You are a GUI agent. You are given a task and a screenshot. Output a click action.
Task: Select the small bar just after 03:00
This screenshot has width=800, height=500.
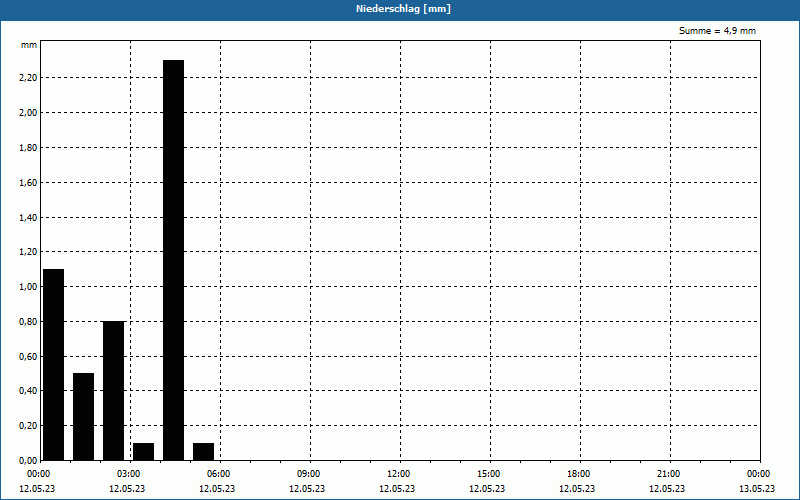pos(143,452)
